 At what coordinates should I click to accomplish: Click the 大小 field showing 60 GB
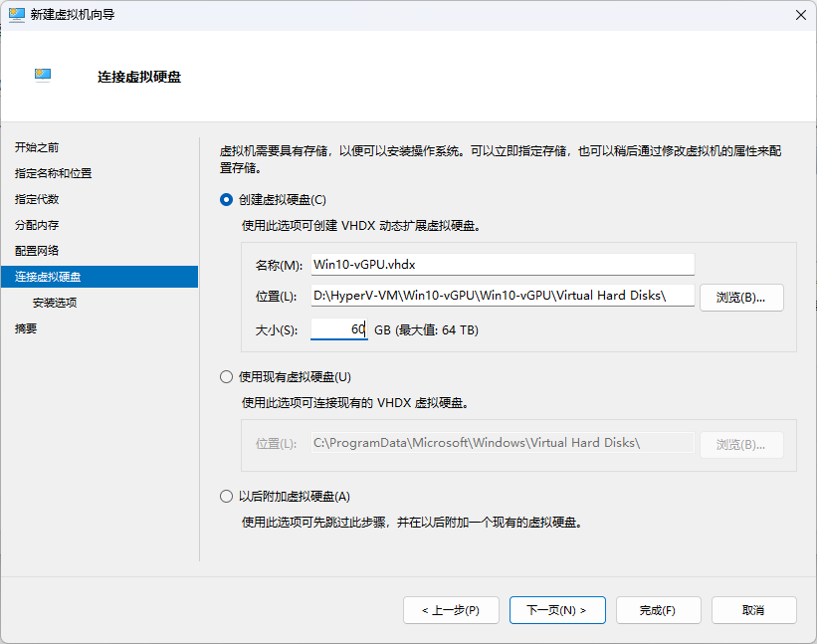pyautogui.click(x=339, y=329)
